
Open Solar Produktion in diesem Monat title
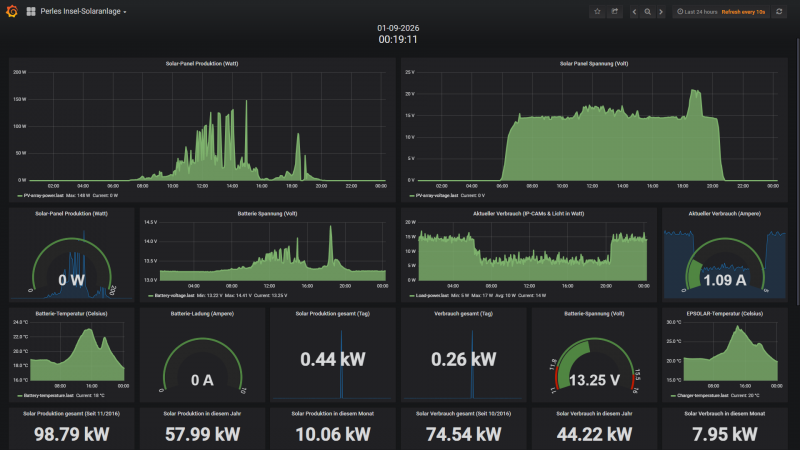(x=333, y=414)
